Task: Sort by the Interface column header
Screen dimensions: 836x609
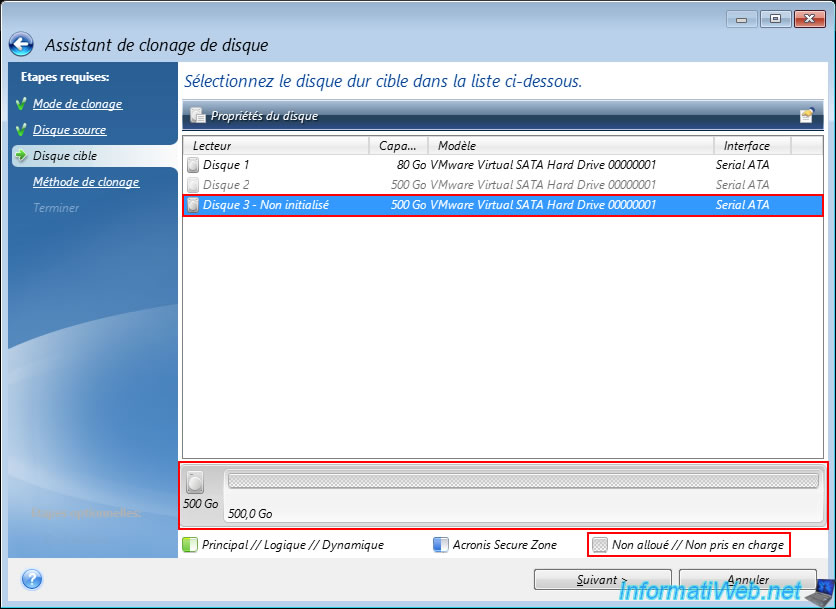Action: 750,146
